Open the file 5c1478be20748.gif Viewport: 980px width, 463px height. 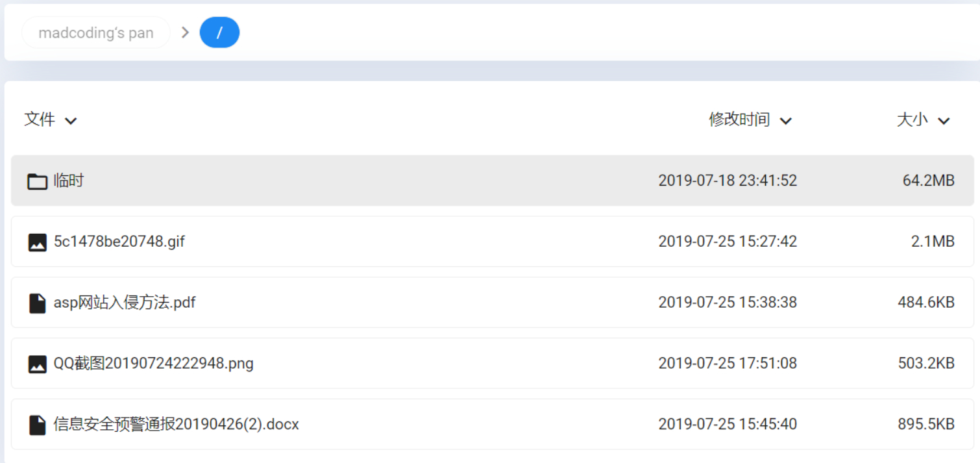point(119,242)
